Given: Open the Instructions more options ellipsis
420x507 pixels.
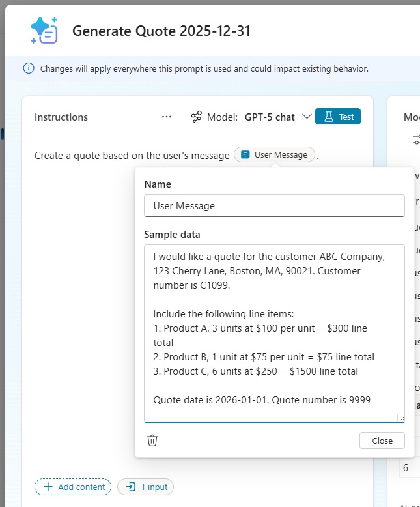Looking at the screenshot, I should point(167,117).
